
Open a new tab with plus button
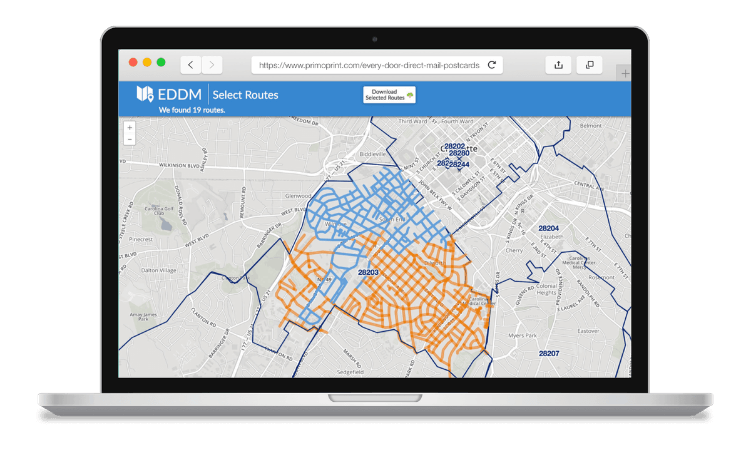coord(625,73)
